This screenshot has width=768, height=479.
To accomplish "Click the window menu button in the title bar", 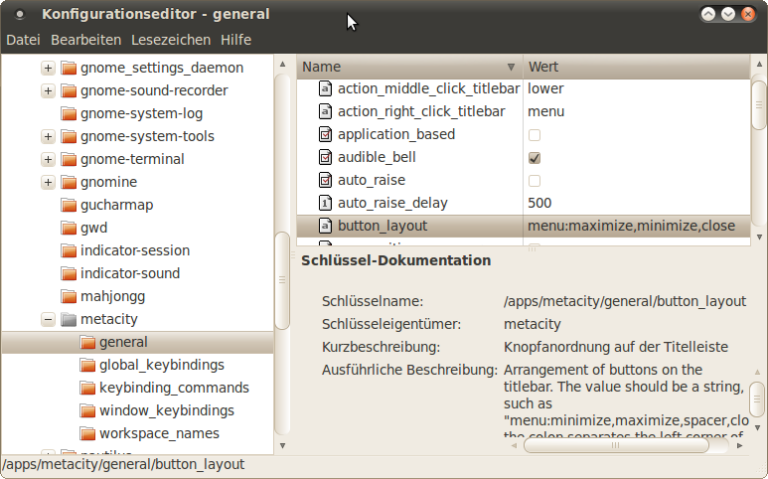I will (20, 15).
